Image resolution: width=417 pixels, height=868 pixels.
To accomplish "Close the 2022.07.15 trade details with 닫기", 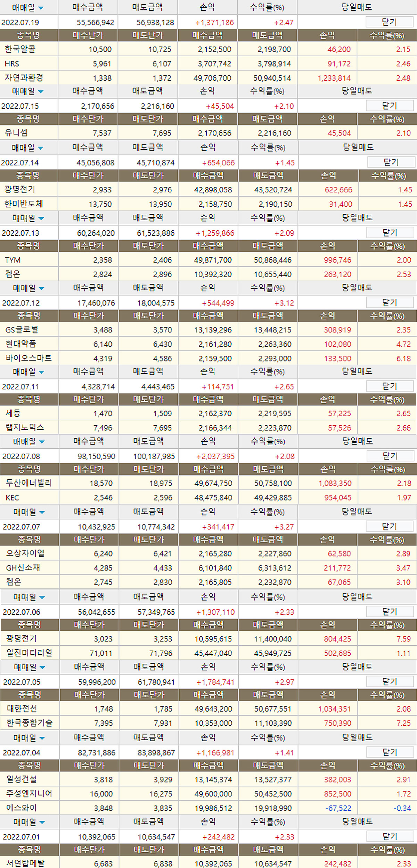I will (390, 106).
